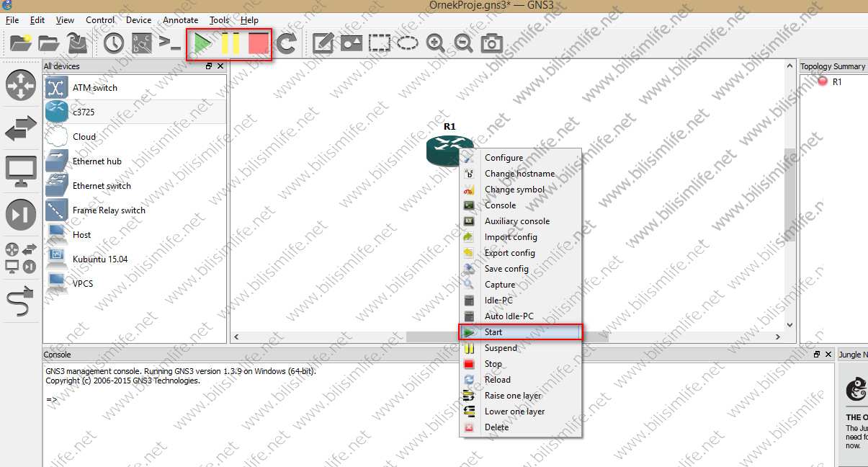Screen dimensions: 868x467
Task: Choose Suspend in the R1 context menu
Action: (x=520, y=348)
